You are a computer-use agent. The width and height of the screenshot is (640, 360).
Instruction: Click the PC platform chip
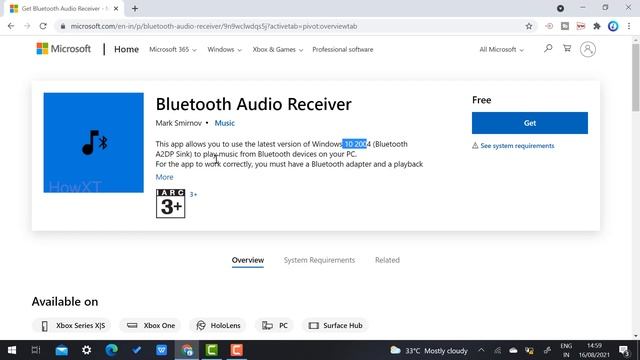(275, 325)
